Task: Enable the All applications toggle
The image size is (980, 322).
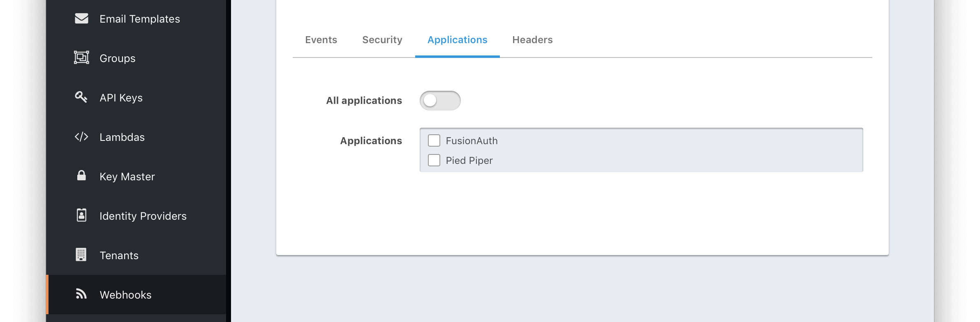Action: (440, 101)
